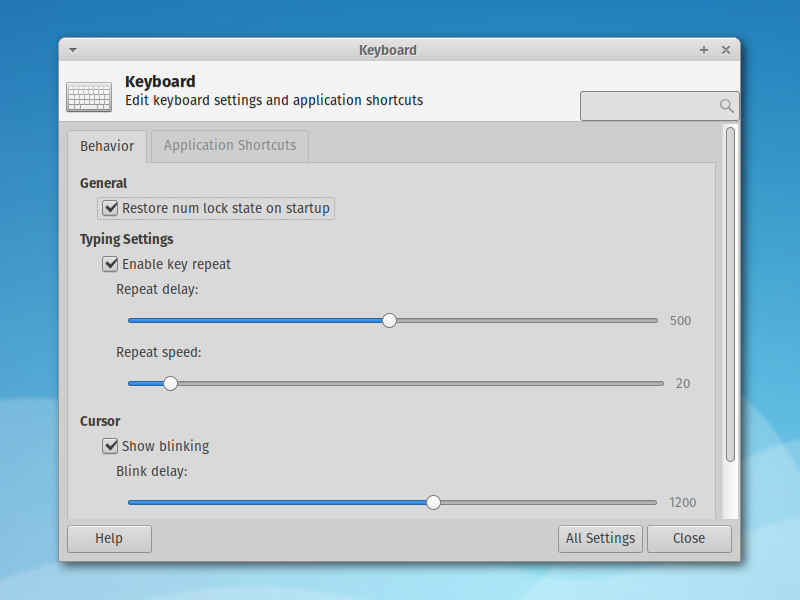The width and height of the screenshot is (800, 600).
Task: Click the Blink delay slider handle
Action: pos(432,502)
